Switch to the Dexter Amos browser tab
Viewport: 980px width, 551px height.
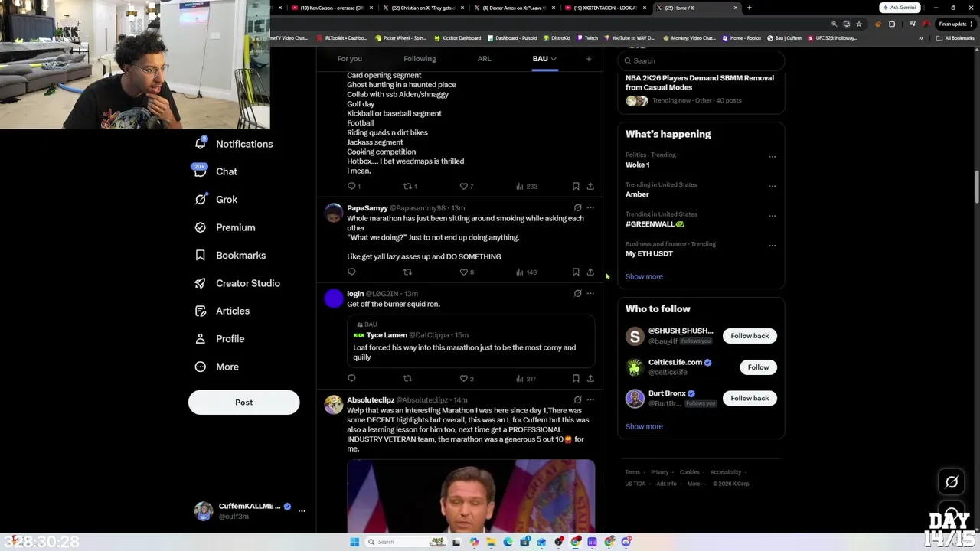tap(514, 8)
